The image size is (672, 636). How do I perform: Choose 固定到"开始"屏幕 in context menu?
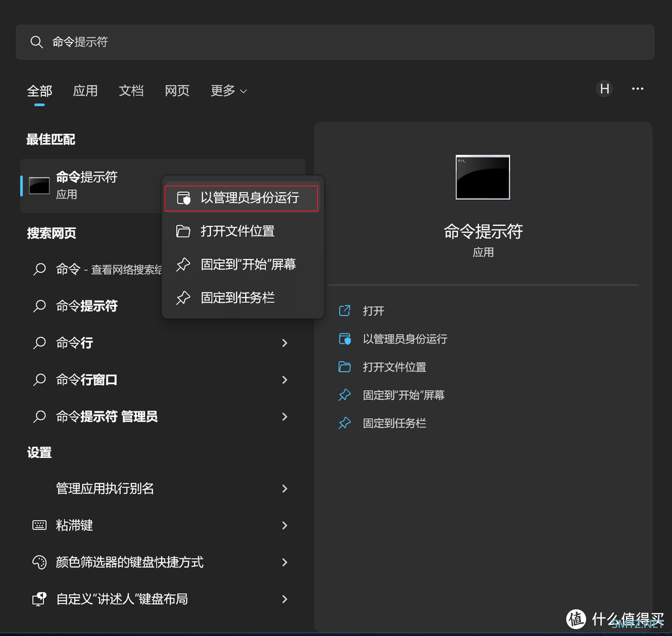coord(241,264)
